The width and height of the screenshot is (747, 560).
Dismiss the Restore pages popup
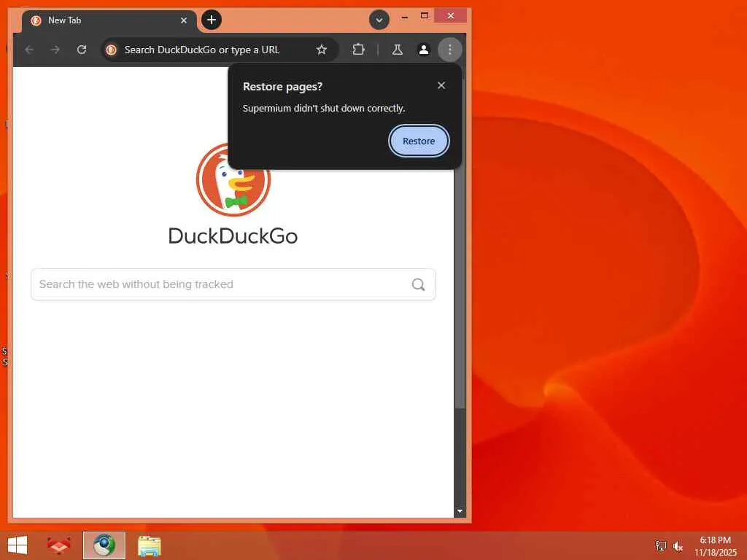click(441, 85)
